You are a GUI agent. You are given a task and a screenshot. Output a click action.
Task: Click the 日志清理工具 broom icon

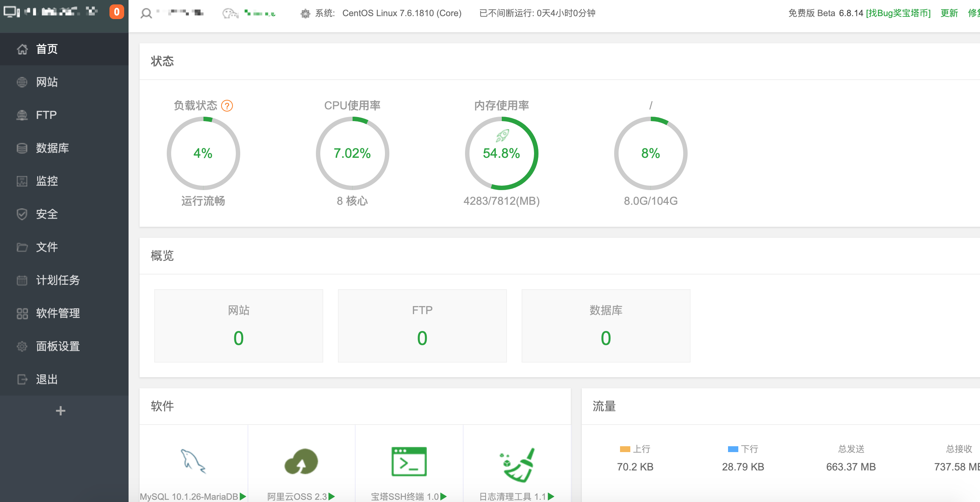click(x=517, y=465)
